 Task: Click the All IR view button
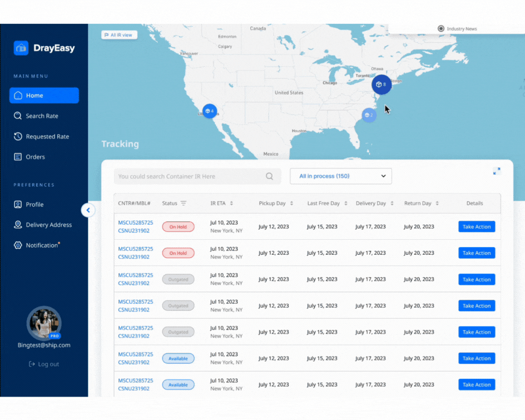[119, 35]
